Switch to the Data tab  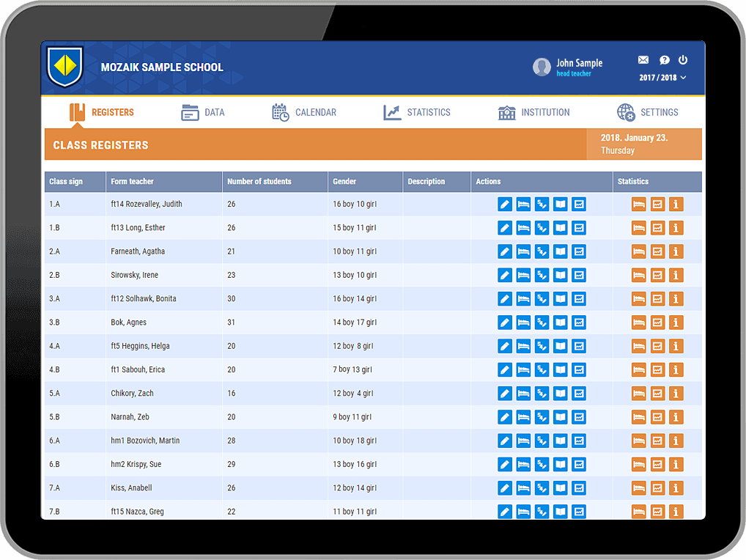point(203,112)
